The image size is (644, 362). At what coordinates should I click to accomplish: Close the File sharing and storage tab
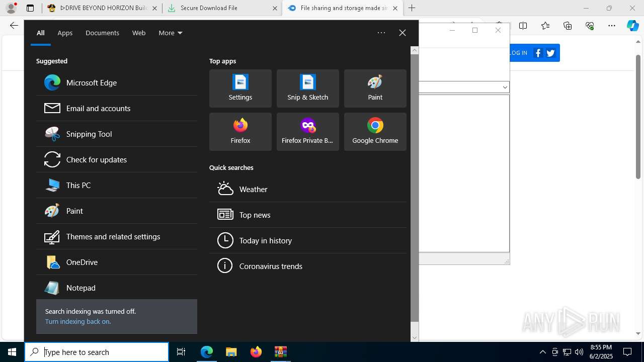point(395,9)
